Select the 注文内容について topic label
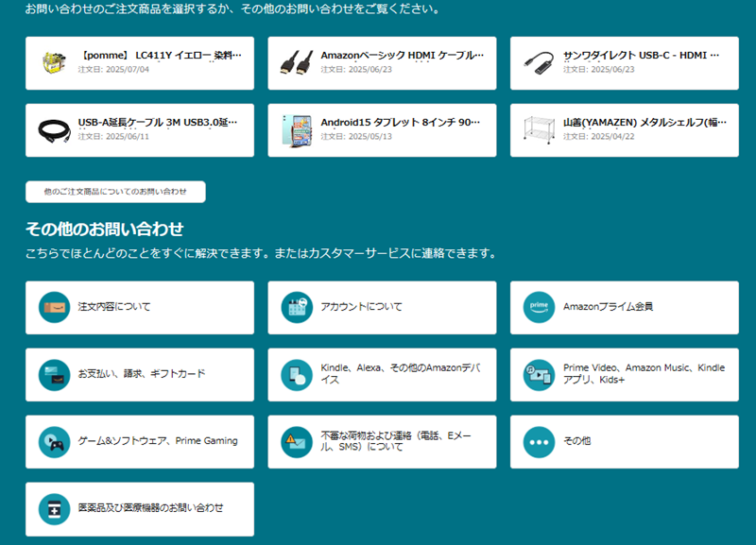 click(114, 306)
